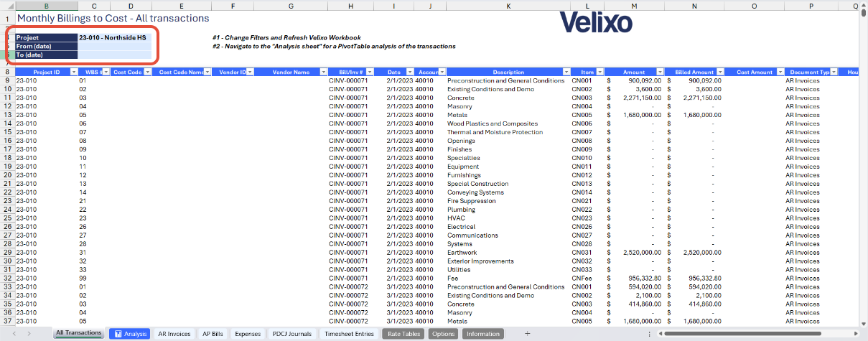Viewport: 868px width, 341px height.
Task: Select the To (date) label cell
Action: (x=46, y=55)
